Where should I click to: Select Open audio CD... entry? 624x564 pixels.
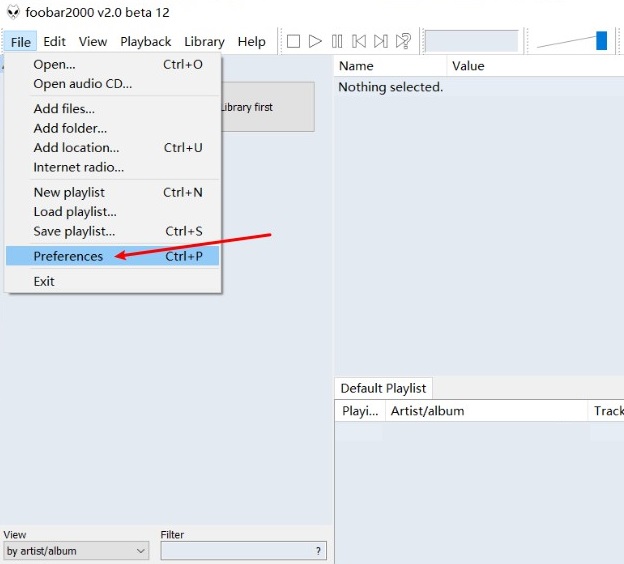[112, 84]
